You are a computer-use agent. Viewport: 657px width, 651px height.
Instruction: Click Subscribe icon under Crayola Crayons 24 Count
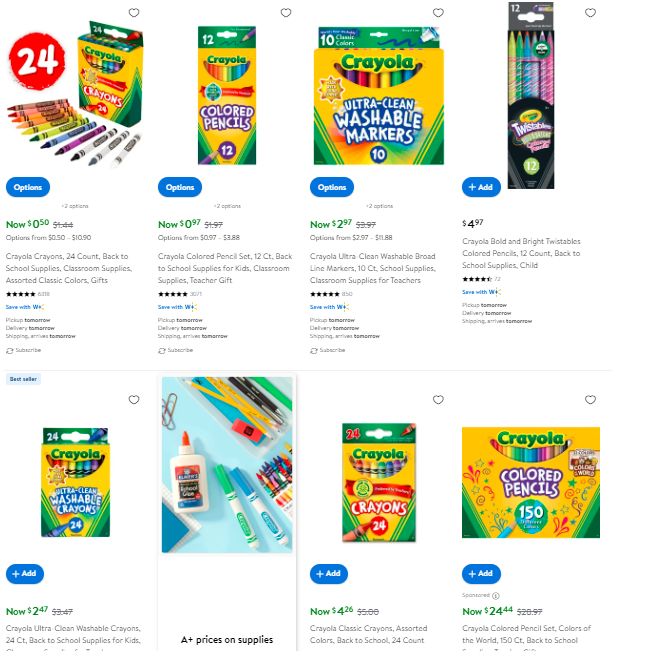click(10, 351)
